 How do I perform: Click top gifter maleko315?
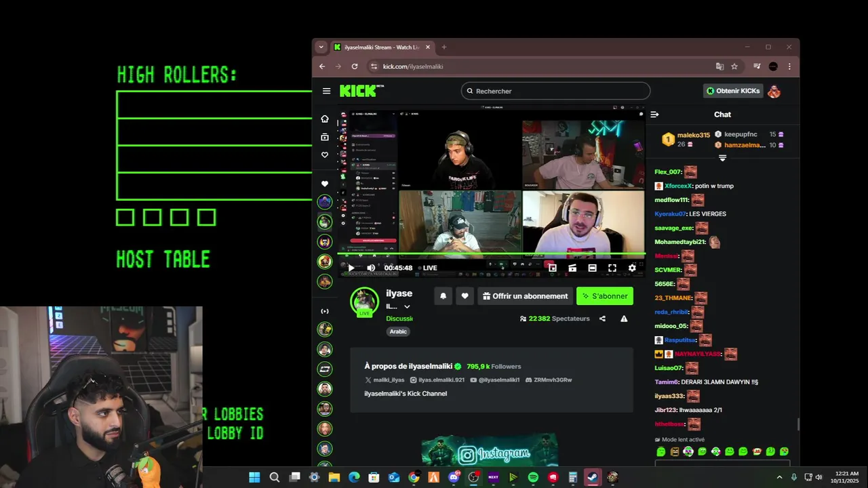693,135
